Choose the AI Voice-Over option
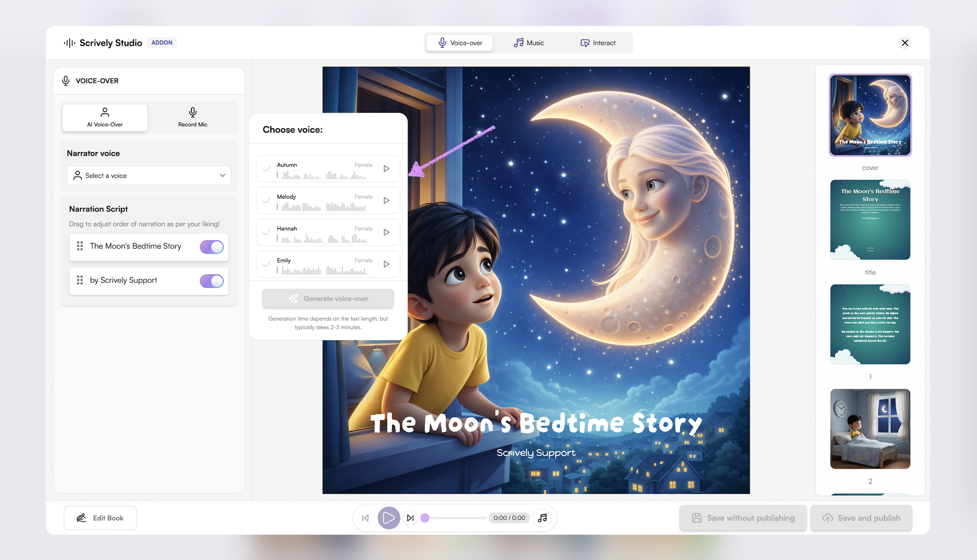The image size is (977, 560). coord(105,117)
